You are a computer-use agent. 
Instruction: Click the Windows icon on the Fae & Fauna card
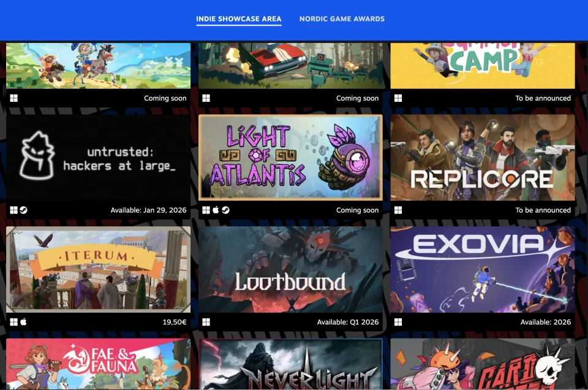pyautogui.click(x=13, y=388)
